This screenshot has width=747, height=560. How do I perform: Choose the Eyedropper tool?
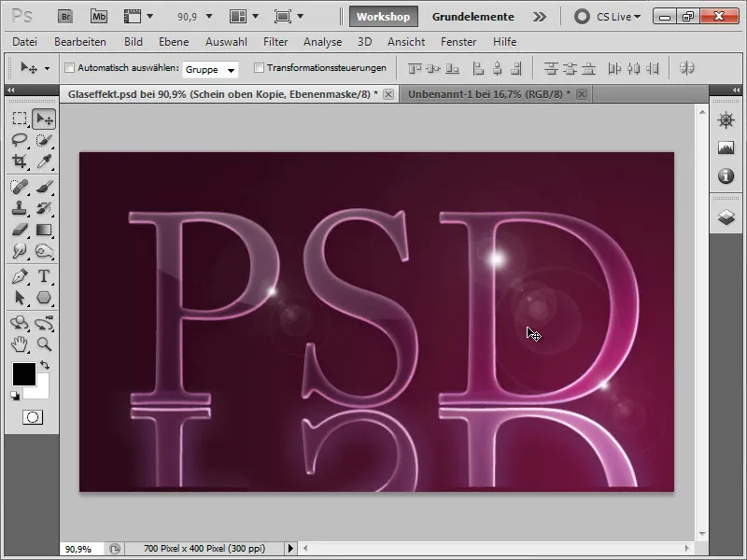(x=44, y=161)
